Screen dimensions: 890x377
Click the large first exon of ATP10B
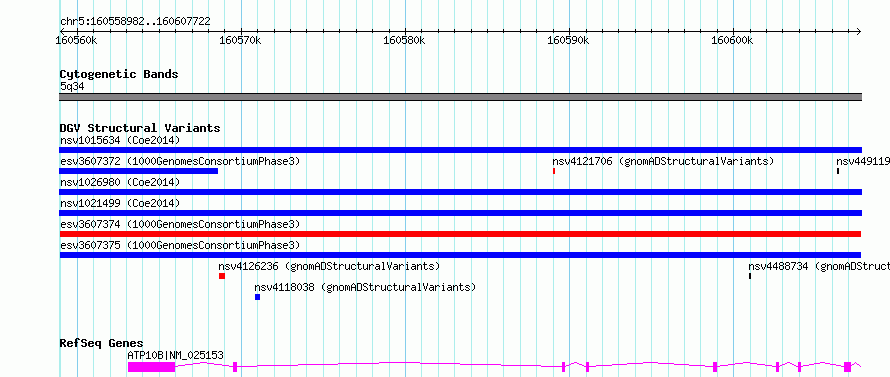[151, 367]
